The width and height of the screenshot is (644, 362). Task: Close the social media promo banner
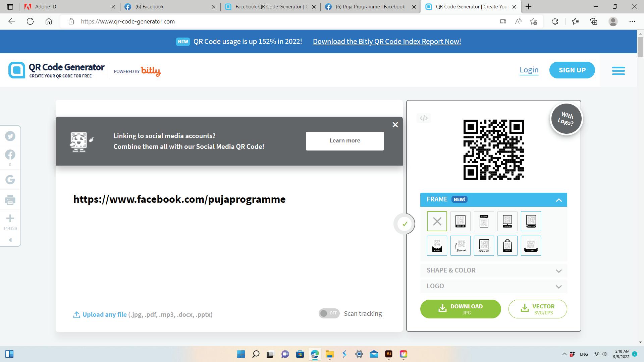coord(395,125)
